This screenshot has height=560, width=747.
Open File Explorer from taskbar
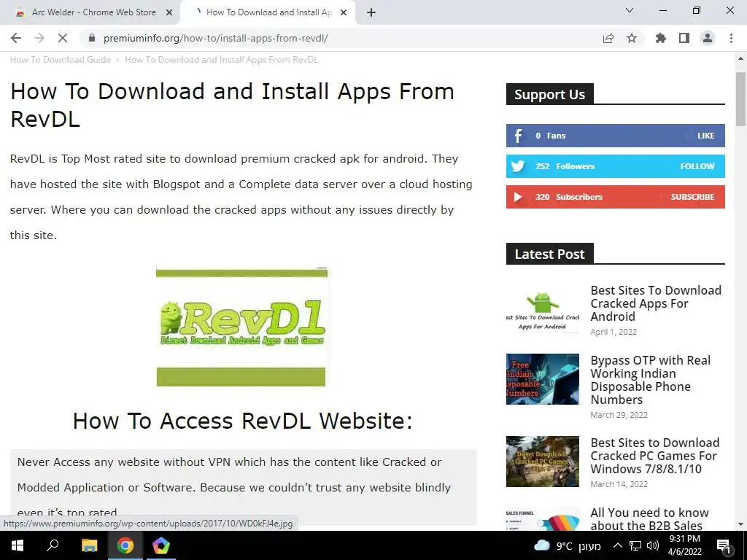pyautogui.click(x=89, y=545)
